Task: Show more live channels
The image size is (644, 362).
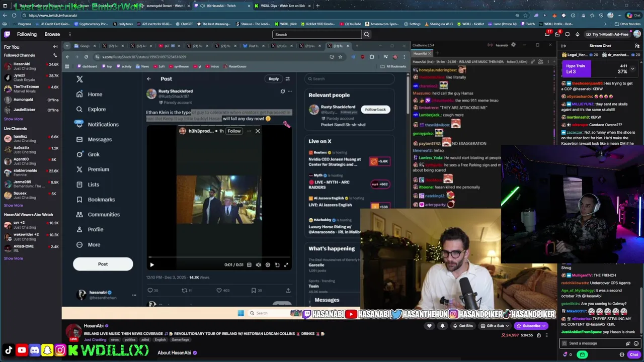Action: tap(13, 205)
